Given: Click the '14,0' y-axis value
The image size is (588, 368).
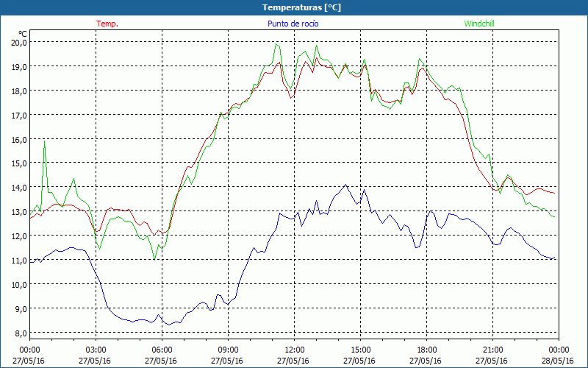Looking at the screenshot, I should (x=19, y=188).
